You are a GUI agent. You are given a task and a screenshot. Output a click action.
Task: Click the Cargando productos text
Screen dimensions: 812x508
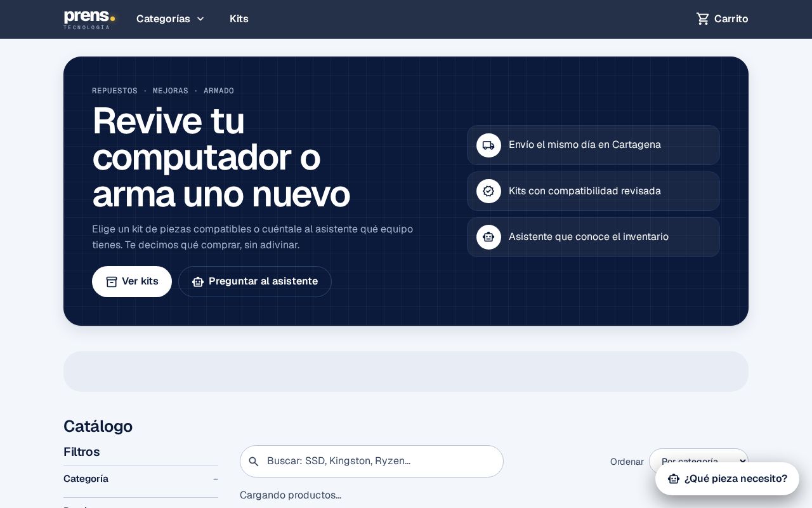(x=291, y=495)
